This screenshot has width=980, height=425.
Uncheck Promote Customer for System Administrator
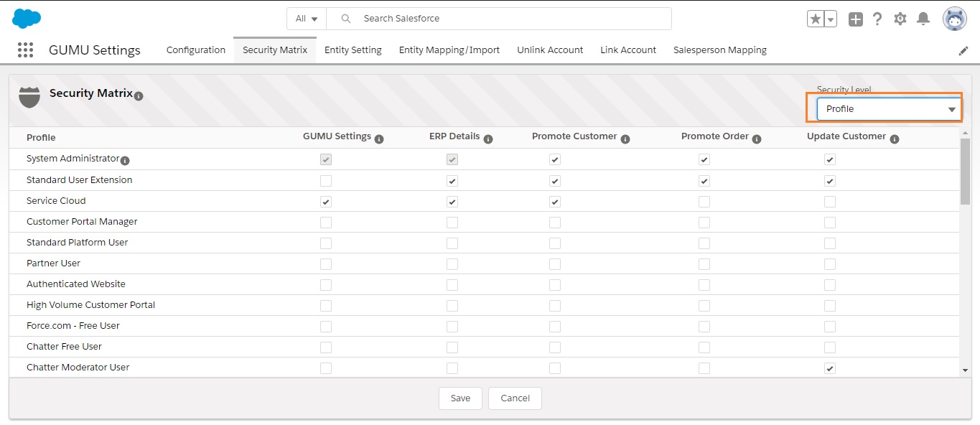555,159
